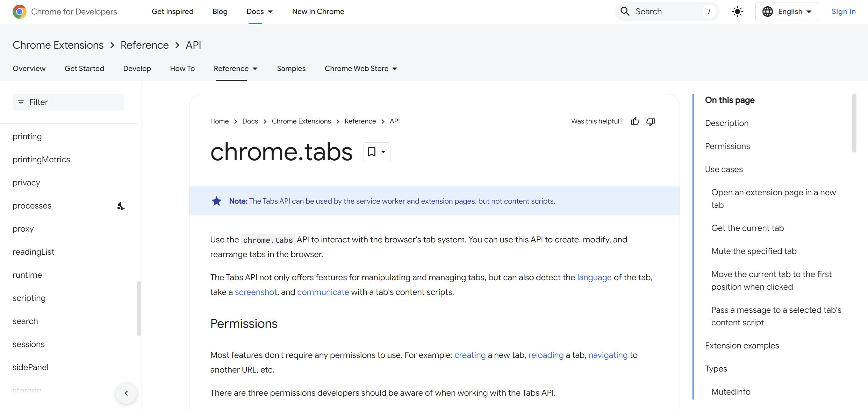Select the Samples tab
Image resolution: width=868 pixels, height=410 pixels.
pos(290,68)
